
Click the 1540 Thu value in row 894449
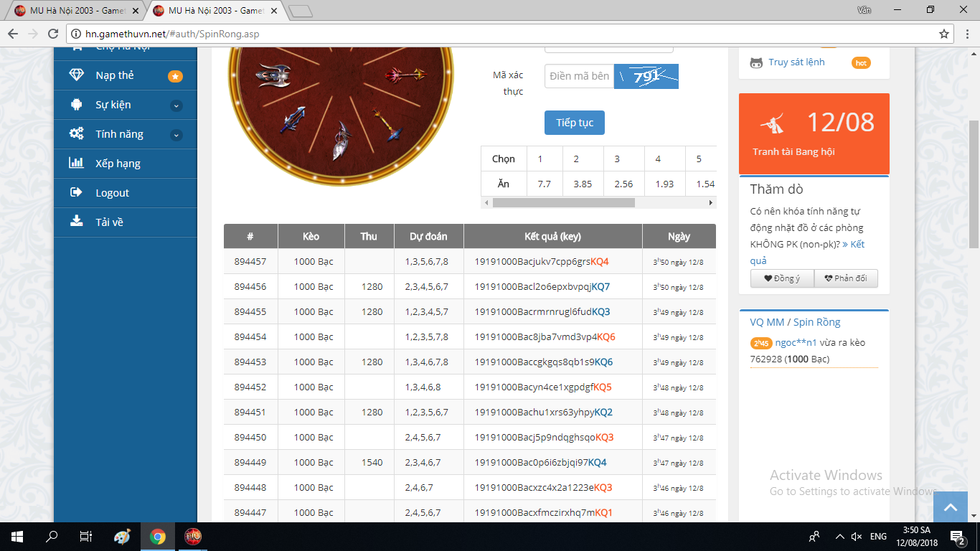click(372, 463)
